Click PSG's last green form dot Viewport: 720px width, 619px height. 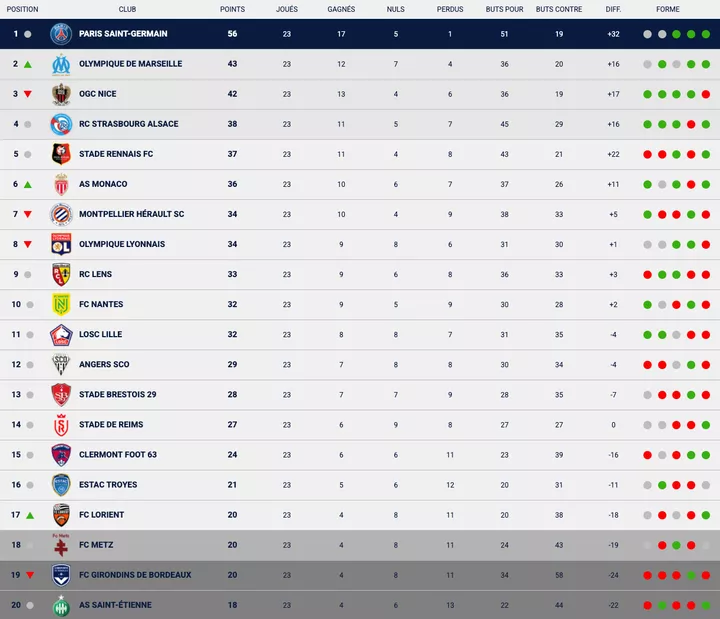(704, 34)
